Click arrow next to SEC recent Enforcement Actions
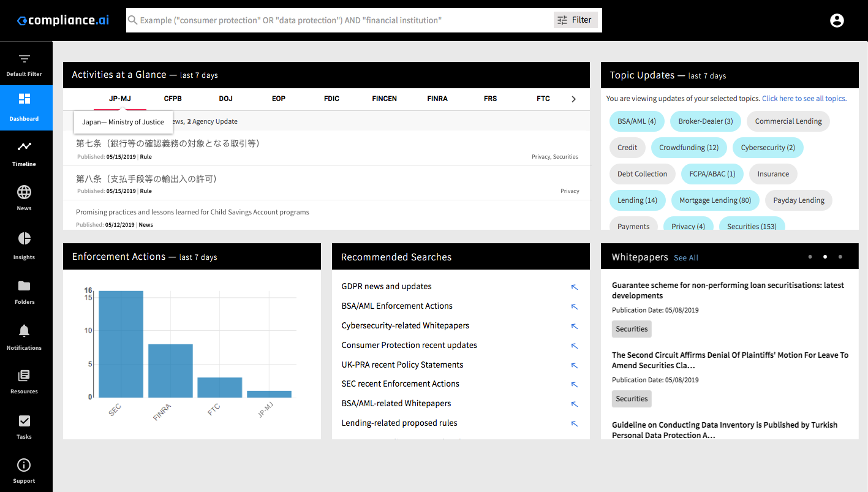868x492 pixels. tap(575, 384)
